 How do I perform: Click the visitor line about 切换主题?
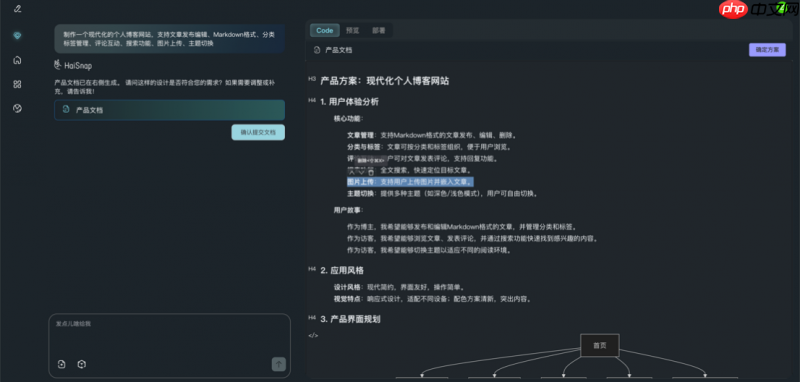pyautogui.click(x=429, y=250)
